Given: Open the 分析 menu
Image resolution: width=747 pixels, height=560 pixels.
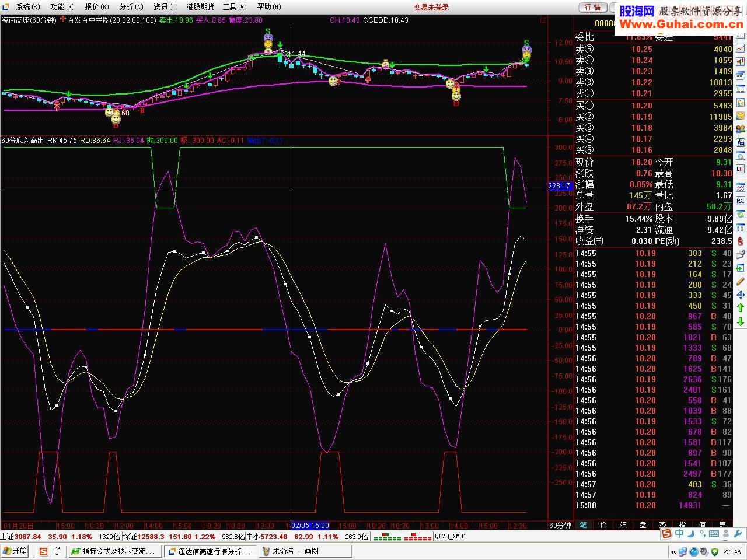Looking at the screenshot, I should click(x=131, y=7).
